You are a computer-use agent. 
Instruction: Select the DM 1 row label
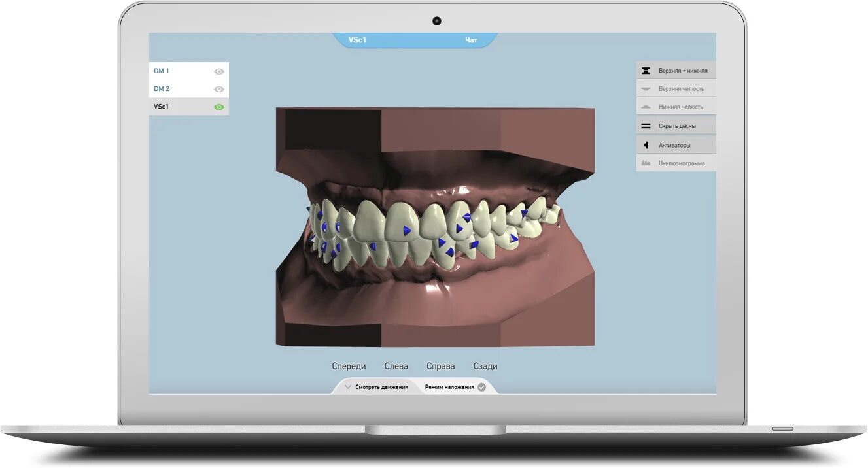point(162,71)
